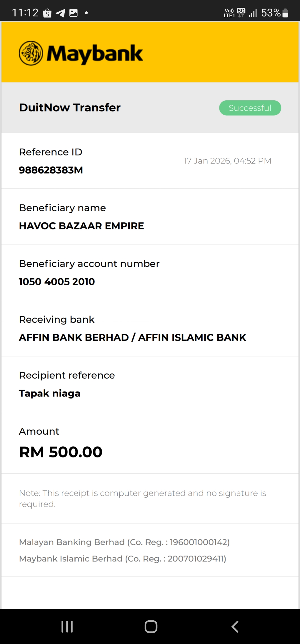Tap the DuitNow Transfer heading
Screen dimensions: 300x644
(70, 108)
